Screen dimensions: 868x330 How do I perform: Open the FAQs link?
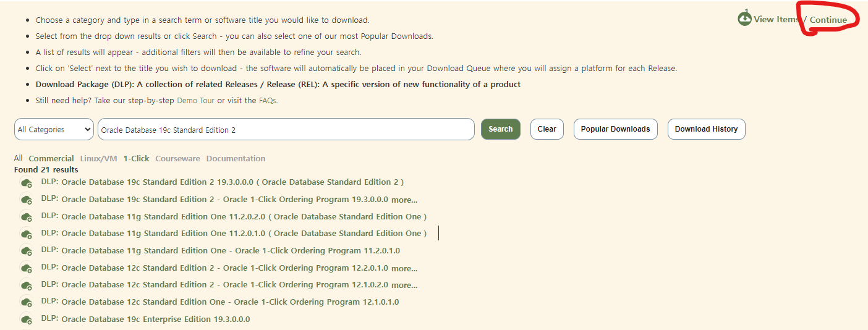pos(267,100)
